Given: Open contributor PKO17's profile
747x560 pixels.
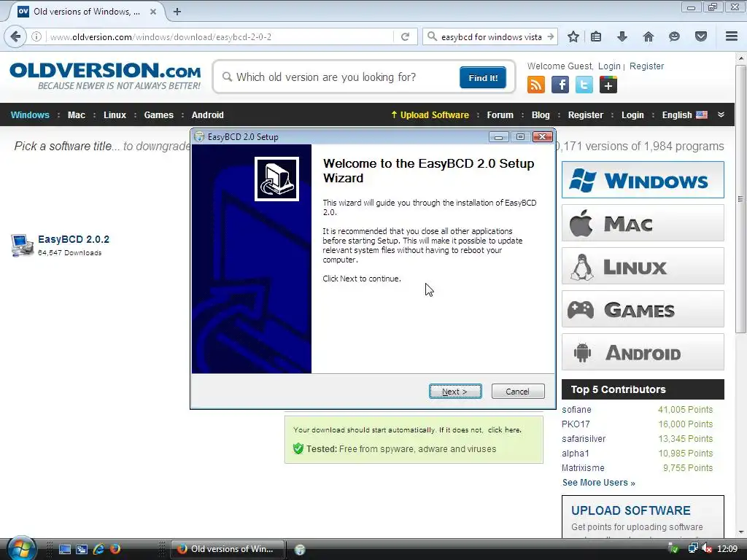Looking at the screenshot, I should click(x=576, y=424).
